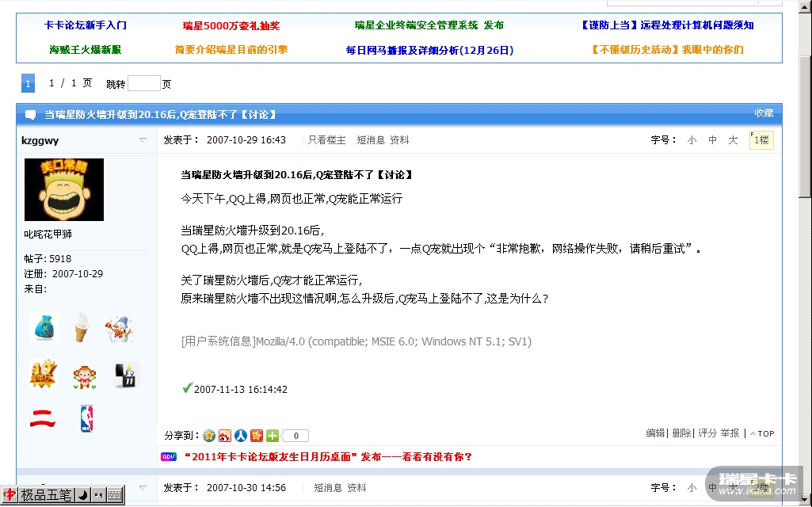Screen dimensions: 812x507
Task: Click 收藏 to bookmark the thread
Action: click(x=764, y=113)
